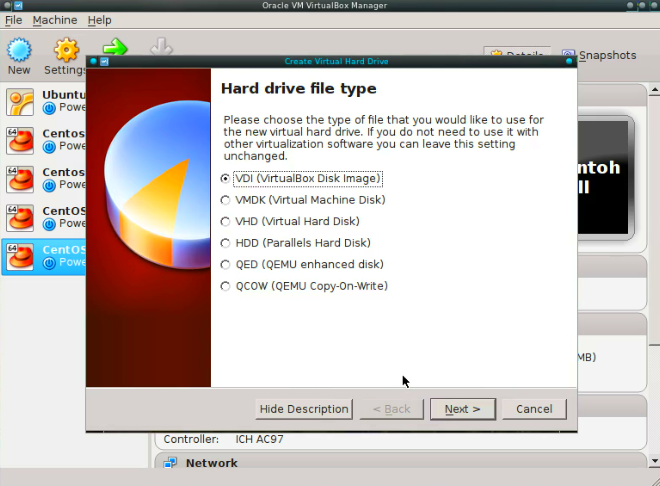Viewport: 660px width, 486px height.
Task: Choose HDD (Parallels Hard Disk) format
Action: [295, 243]
